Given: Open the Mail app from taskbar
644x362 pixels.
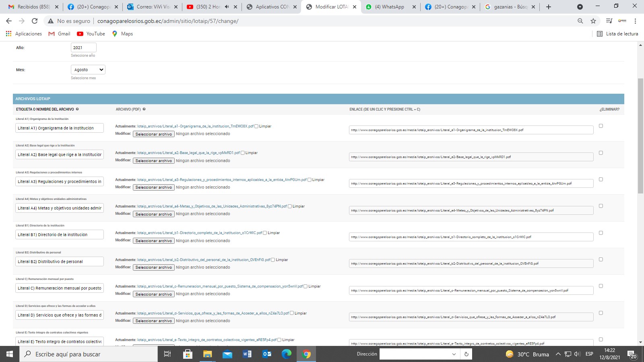Looking at the screenshot, I should point(227,354).
